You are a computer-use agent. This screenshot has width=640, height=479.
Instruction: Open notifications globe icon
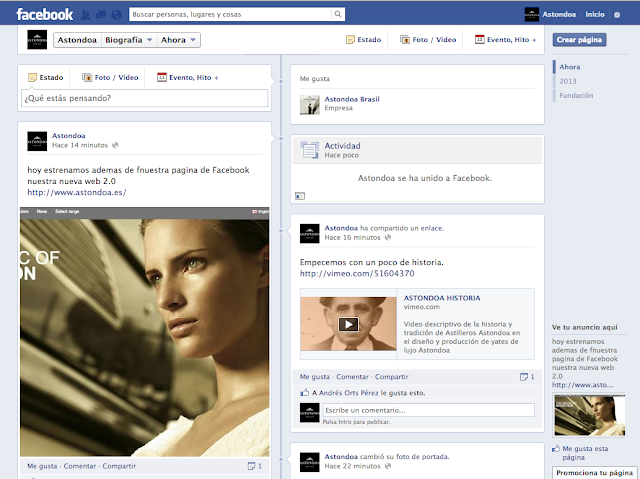[x=116, y=15]
